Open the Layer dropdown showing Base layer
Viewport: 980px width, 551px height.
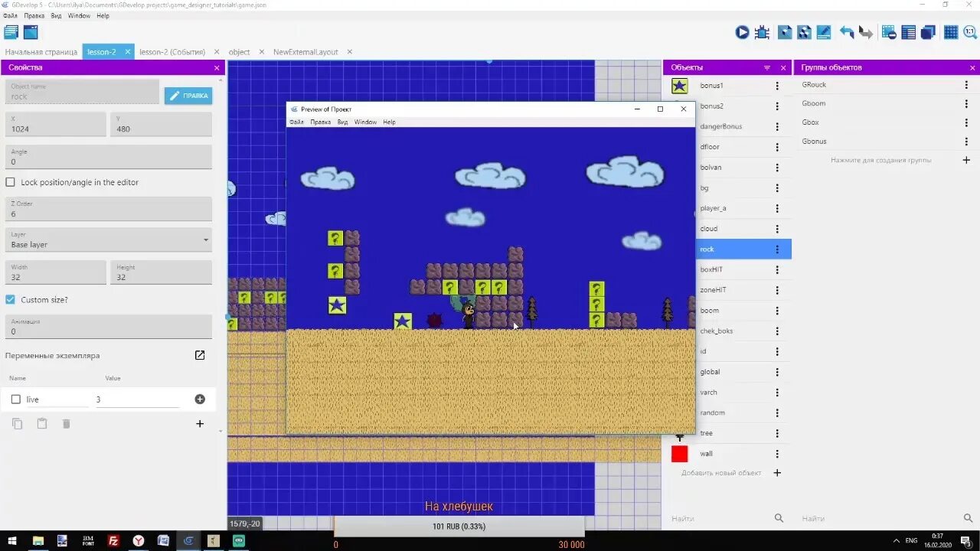pos(108,240)
